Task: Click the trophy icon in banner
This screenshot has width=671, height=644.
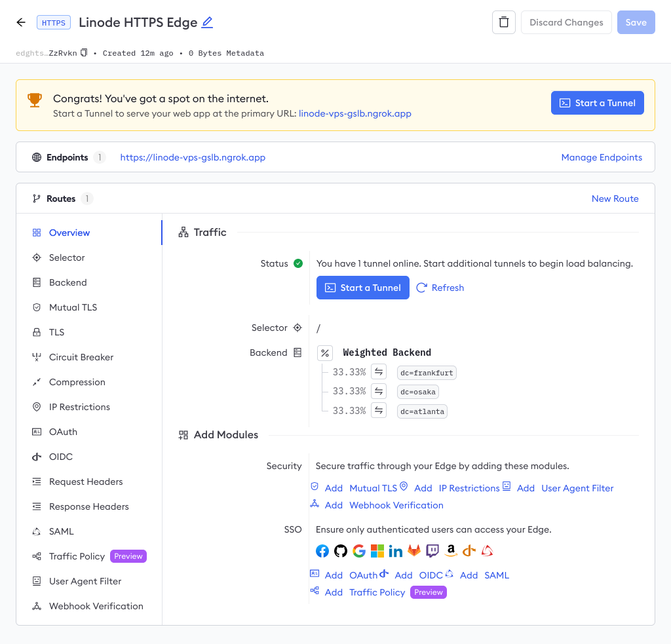Action: point(35,100)
